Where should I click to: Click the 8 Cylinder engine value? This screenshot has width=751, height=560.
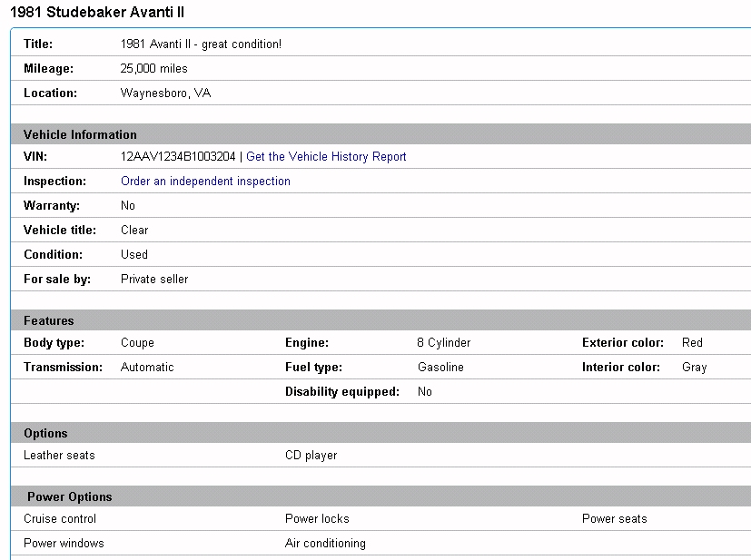point(443,343)
